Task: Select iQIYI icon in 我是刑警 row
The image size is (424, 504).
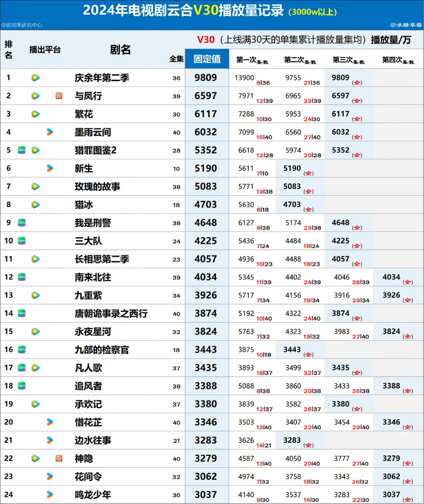Action: 22,223
